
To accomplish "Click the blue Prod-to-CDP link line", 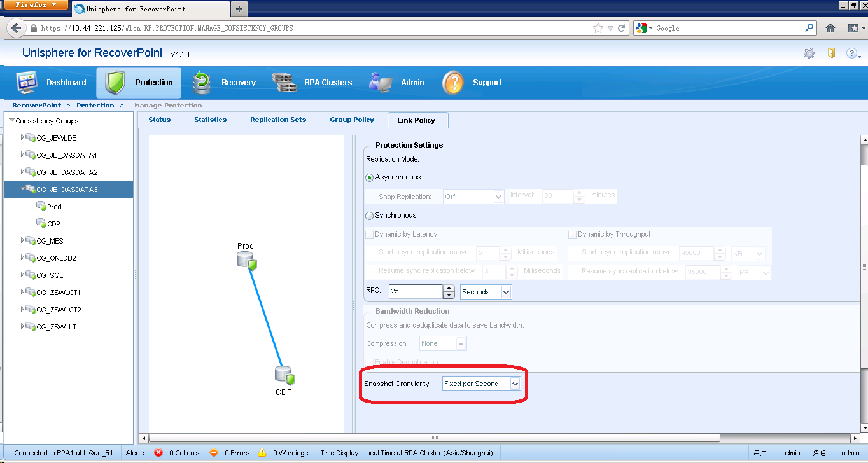I will click(267, 316).
